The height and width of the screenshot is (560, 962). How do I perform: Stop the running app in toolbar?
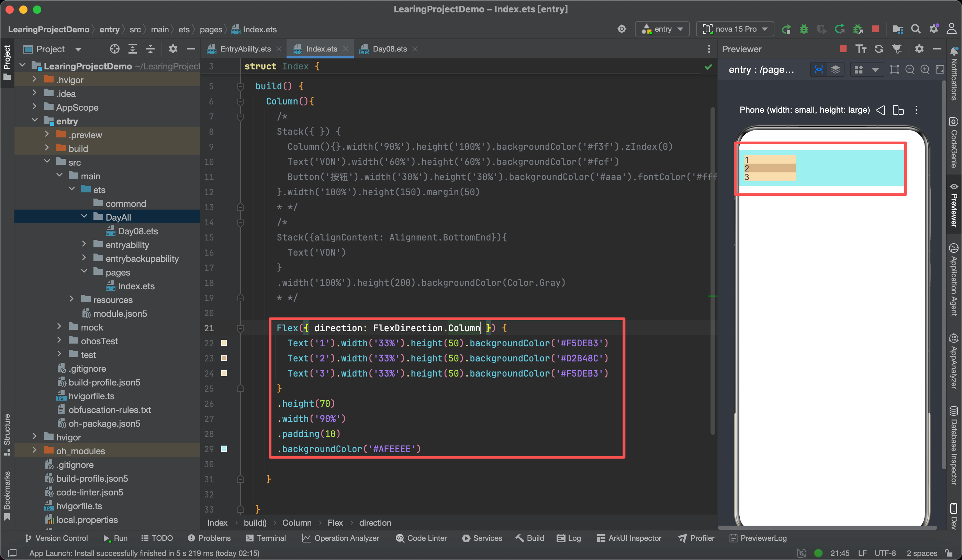(x=875, y=29)
